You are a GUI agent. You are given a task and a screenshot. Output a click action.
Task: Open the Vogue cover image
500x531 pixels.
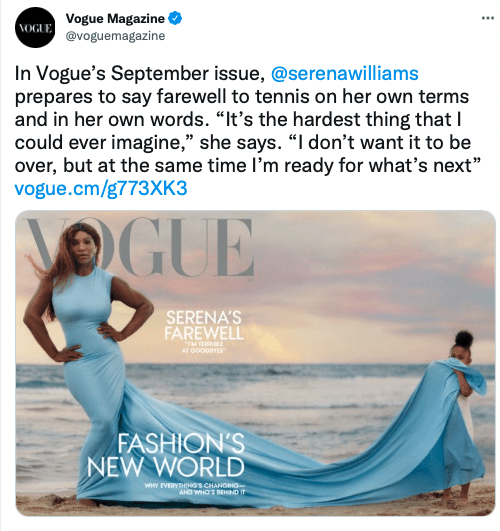(x=255, y=363)
